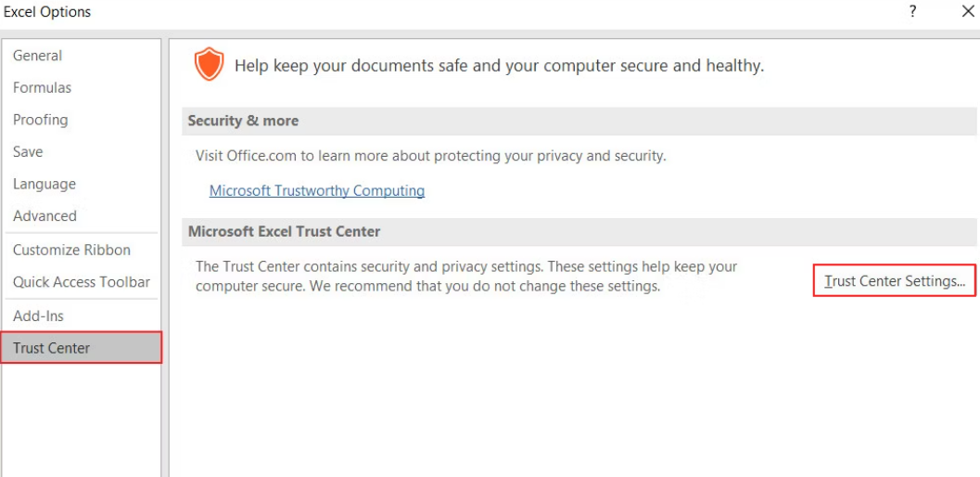Go to Language settings
This screenshot has height=477, width=980.
click(45, 184)
